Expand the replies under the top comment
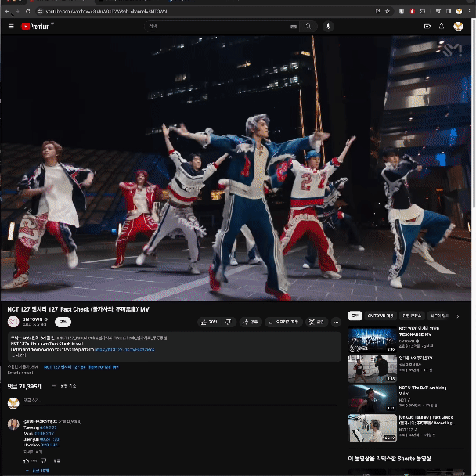Viewport: 476px width, 476px height. tap(38, 471)
